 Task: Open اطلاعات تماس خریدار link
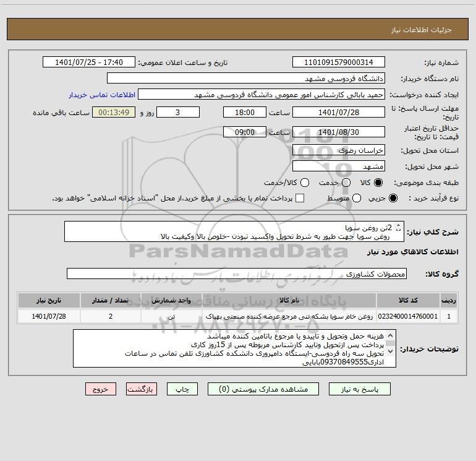point(102,95)
